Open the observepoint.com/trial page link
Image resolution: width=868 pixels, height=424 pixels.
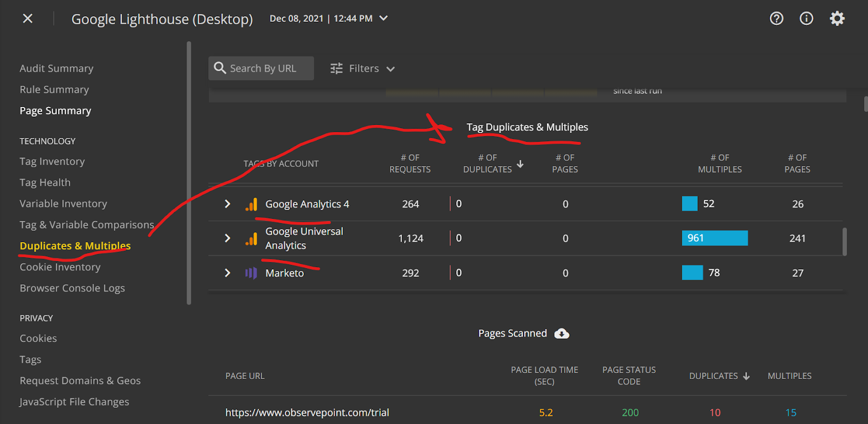click(x=307, y=413)
